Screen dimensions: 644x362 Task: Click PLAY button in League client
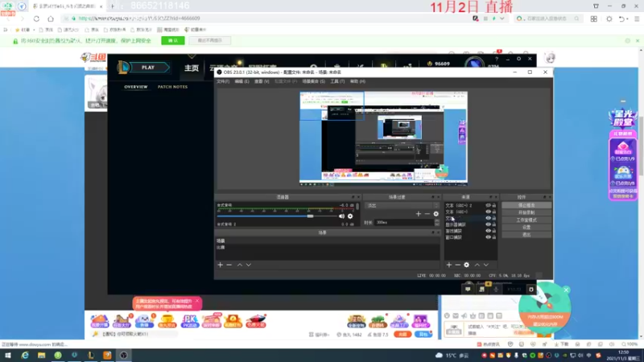click(x=149, y=68)
